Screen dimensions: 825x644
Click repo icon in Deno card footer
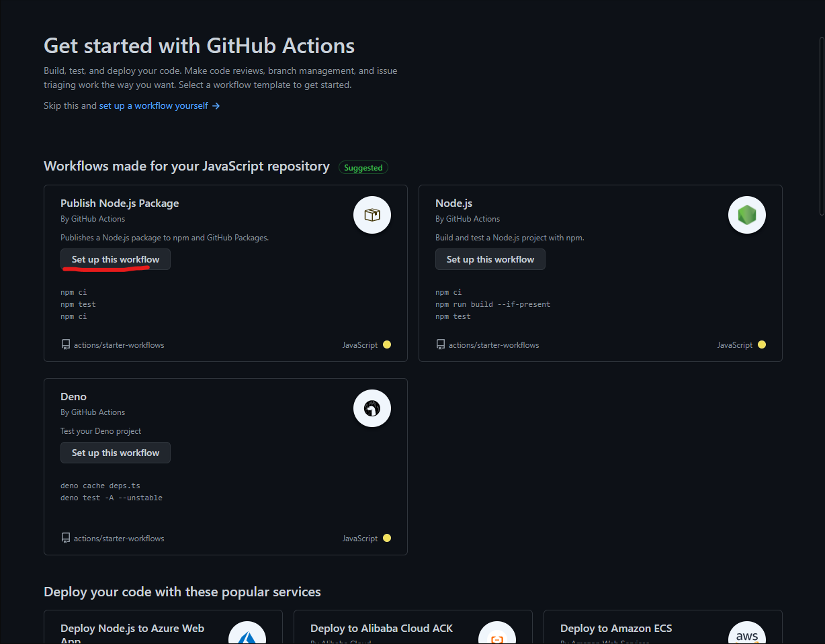[x=66, y=538]
